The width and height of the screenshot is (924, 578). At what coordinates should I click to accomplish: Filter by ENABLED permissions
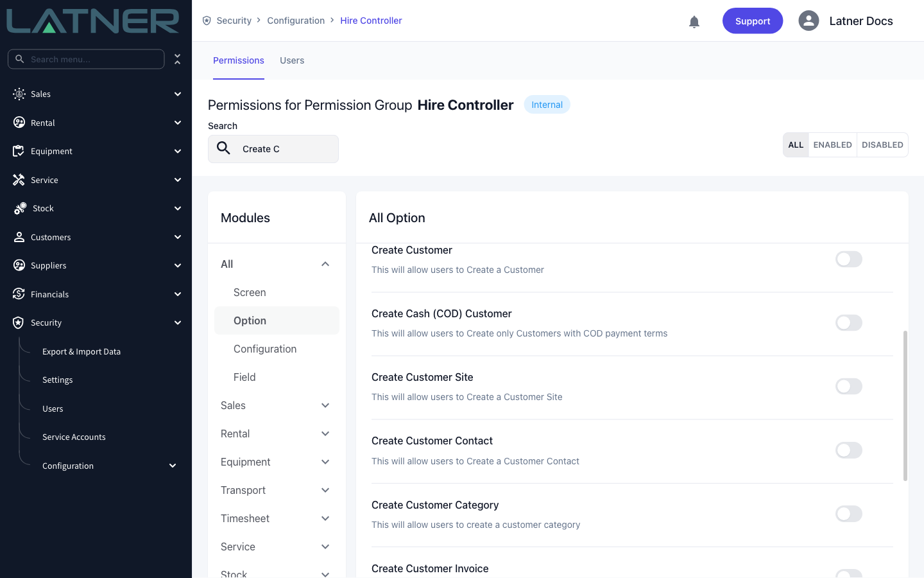(832, 145)
